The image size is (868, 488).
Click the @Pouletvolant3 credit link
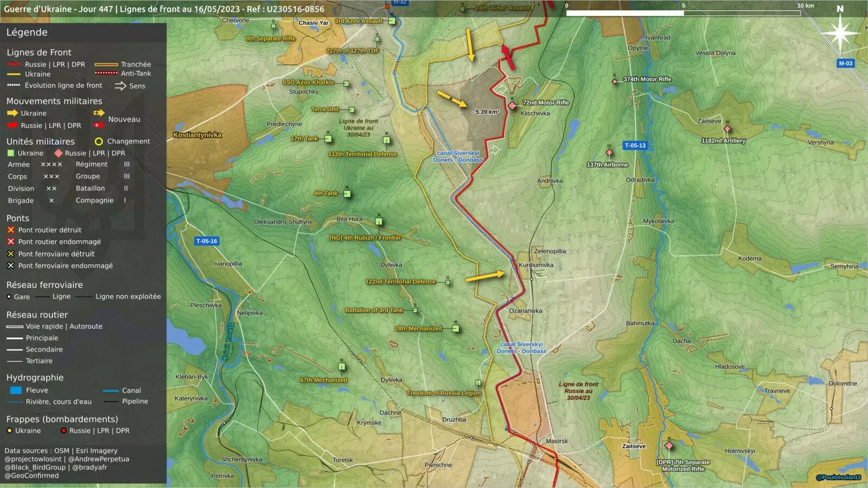pyautogui.click(x=838, y=478)
